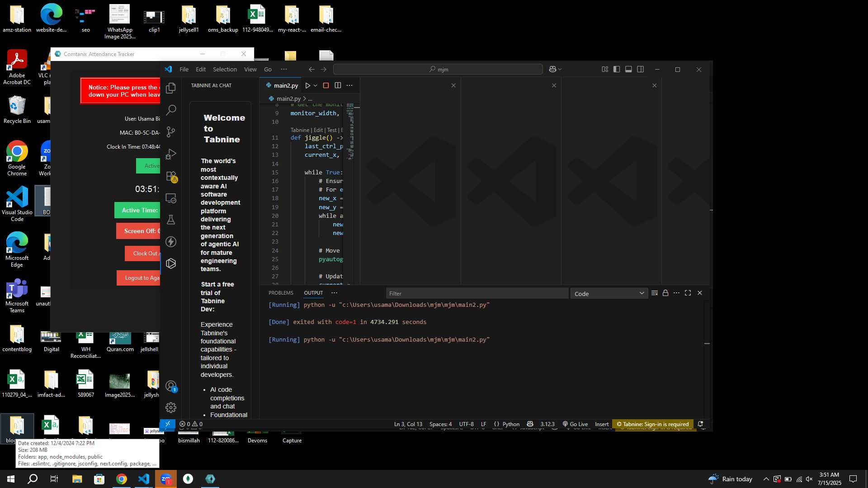Expand breadcrumb after main2.py
Viewport: 868px width, 488px height.
[310, 99]
